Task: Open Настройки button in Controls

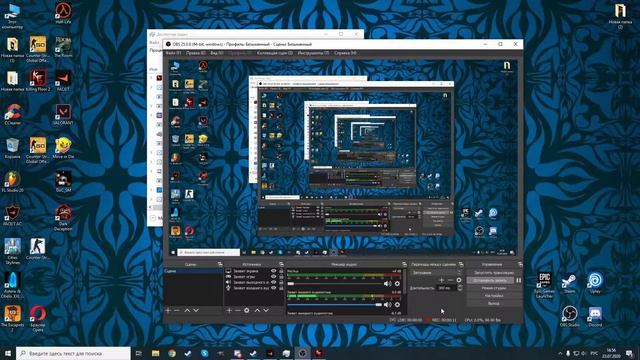Action: coord(494,296)
